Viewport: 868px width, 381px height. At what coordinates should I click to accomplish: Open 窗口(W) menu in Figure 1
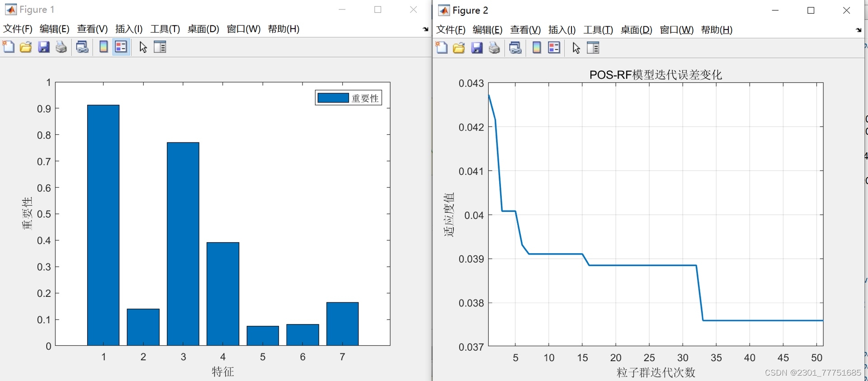click(x=244, y=29)
